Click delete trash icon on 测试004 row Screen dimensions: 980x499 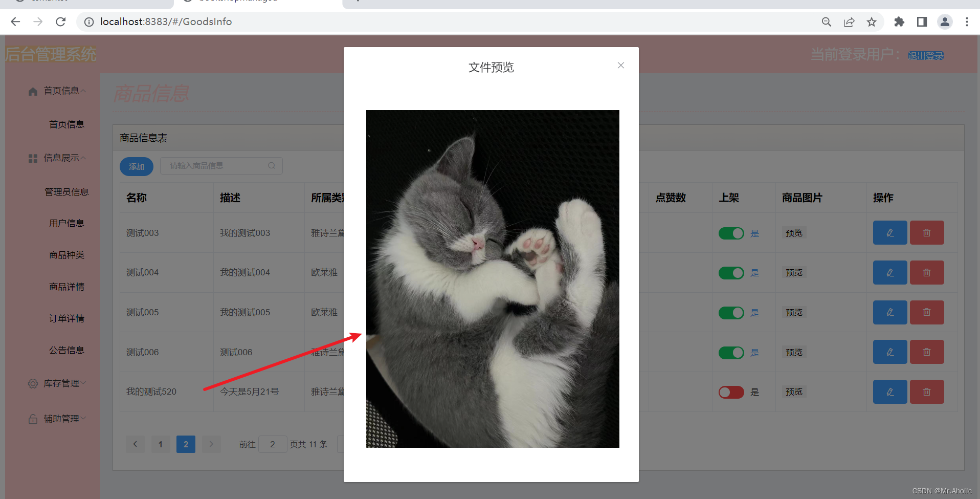point(927,272)
